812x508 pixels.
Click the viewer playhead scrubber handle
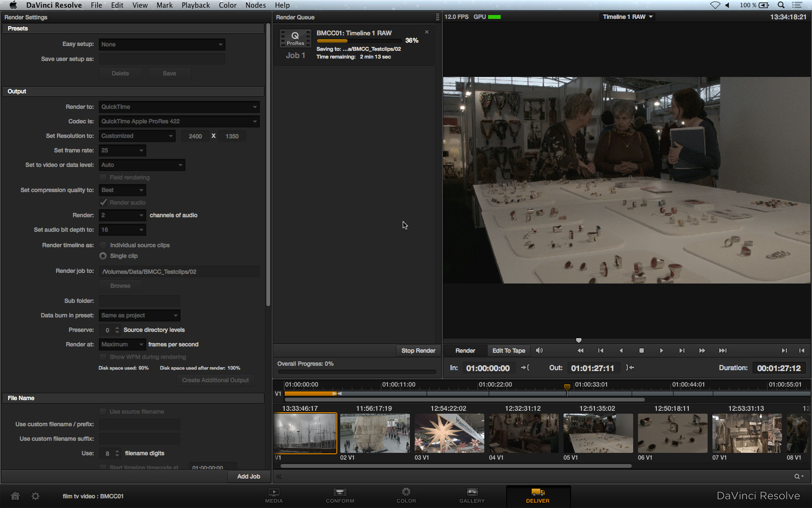click(579, 341)
